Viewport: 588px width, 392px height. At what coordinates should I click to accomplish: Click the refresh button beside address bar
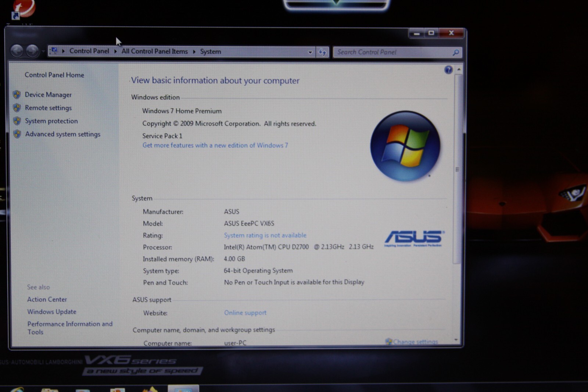tap(322, 52)
